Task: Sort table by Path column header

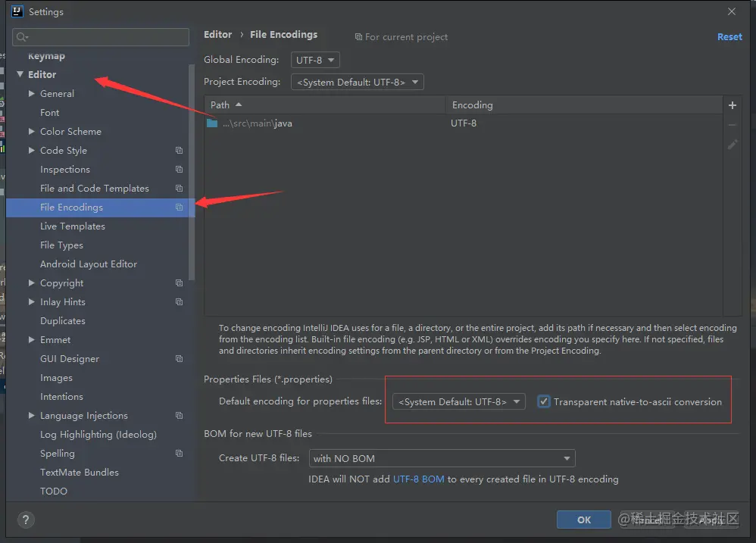Action: [324, 105]
